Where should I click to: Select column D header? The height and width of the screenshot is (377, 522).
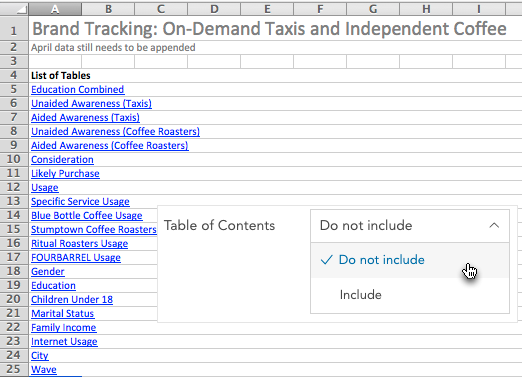pos(214,9)
